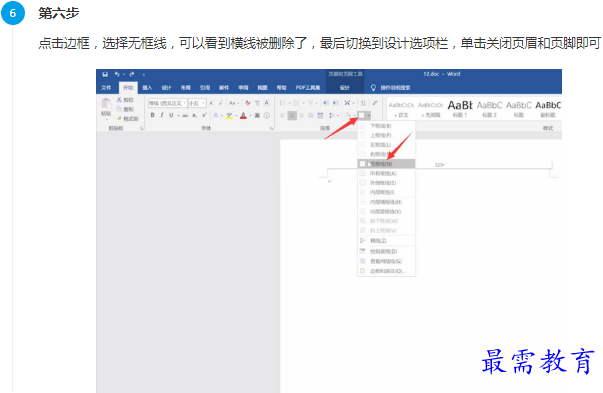This screenshot has width=603, height=393.
Task: Choose 绘制表格(D) from the borders menu
Action: [x=386, y=251]
